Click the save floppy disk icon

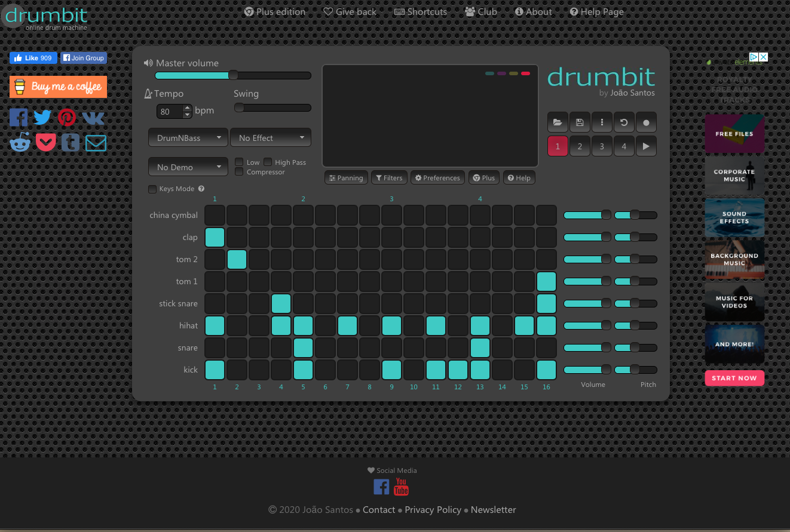(580, 122)
